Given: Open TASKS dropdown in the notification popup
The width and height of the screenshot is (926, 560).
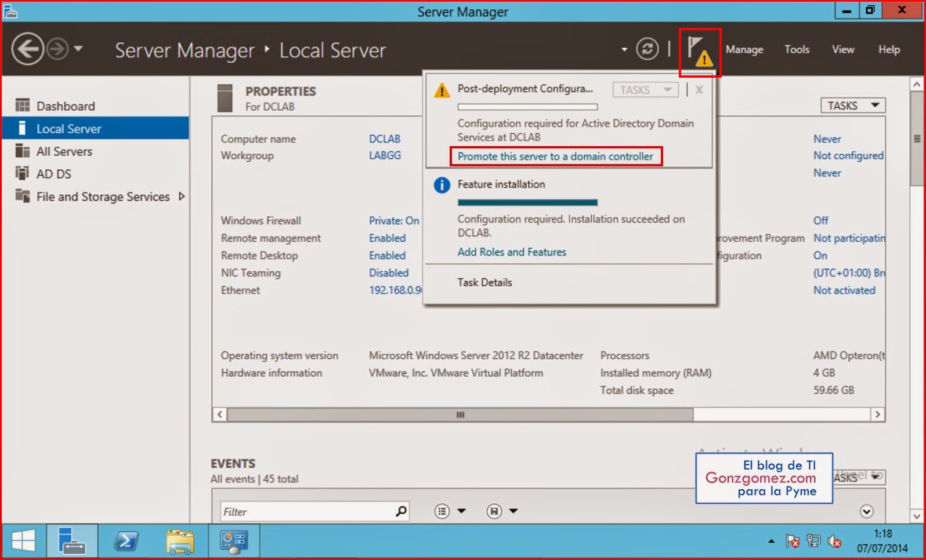Looking at the screenshot, I should point(645,90).
